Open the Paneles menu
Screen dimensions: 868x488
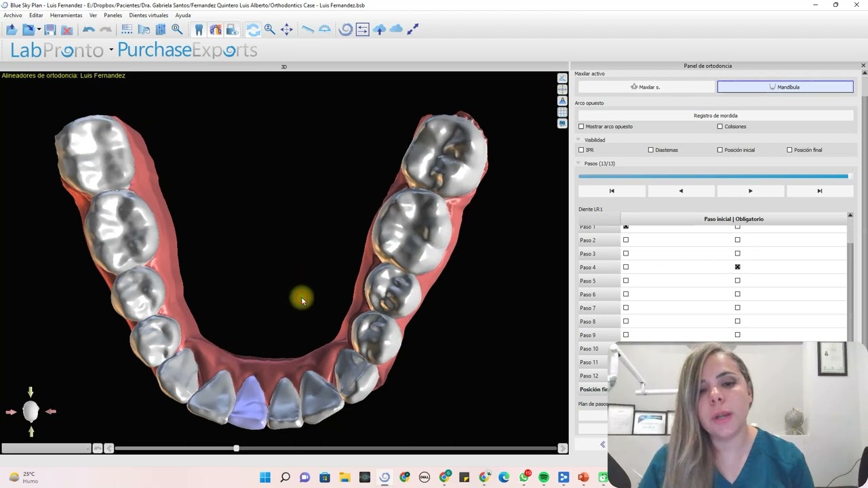coord(113,15)
